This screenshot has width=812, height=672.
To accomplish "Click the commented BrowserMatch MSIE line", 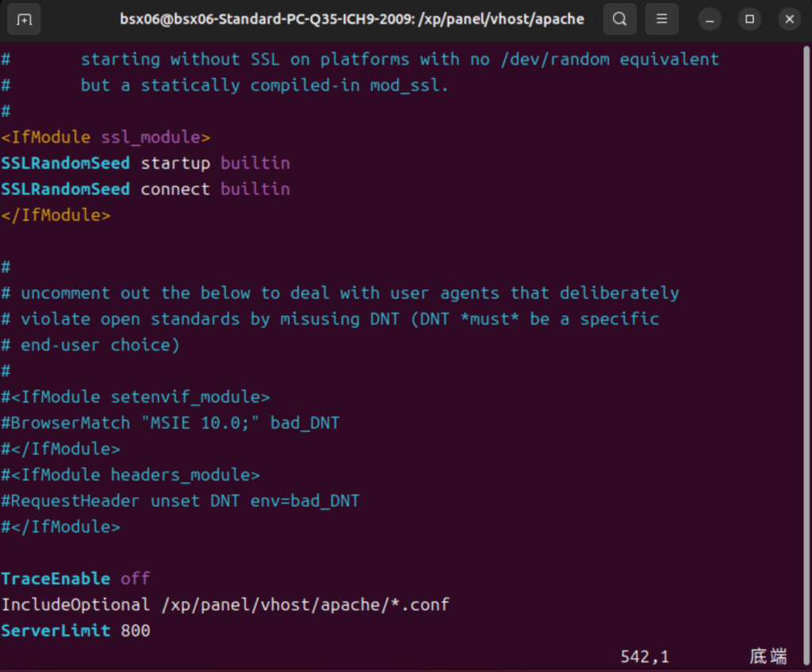I will 170,423.
